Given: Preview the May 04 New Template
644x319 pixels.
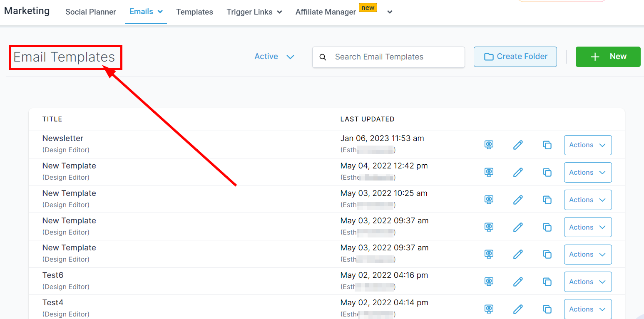Looking at the screenshot, I should (x=489, y=172).
